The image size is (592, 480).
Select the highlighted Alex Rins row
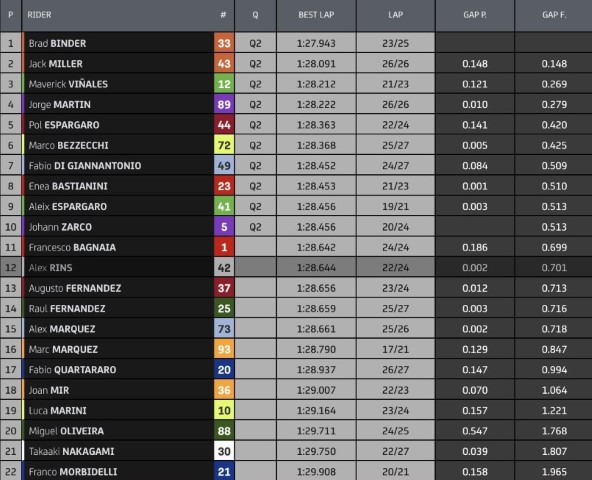pyautogui.click(x=296, y=267)
